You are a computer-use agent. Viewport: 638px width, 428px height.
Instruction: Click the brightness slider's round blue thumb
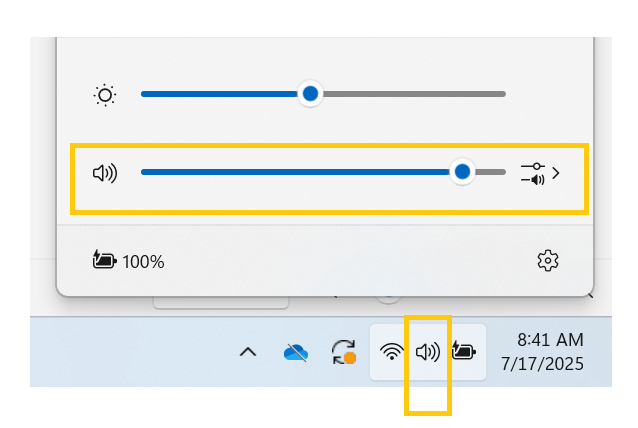point(310,94)
